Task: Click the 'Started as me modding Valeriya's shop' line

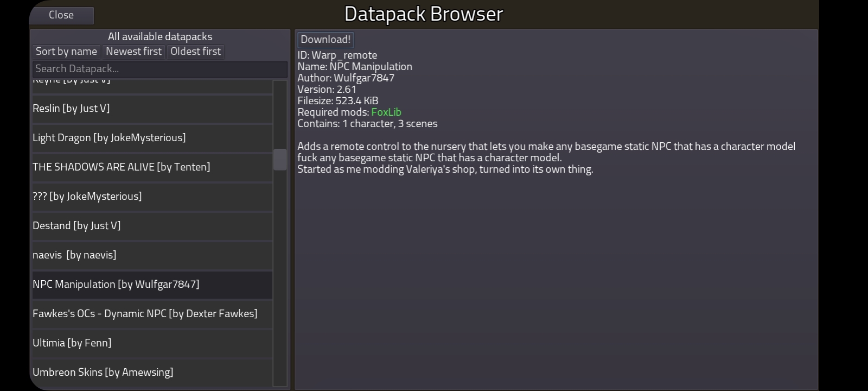Action: [x=445, y=169]
